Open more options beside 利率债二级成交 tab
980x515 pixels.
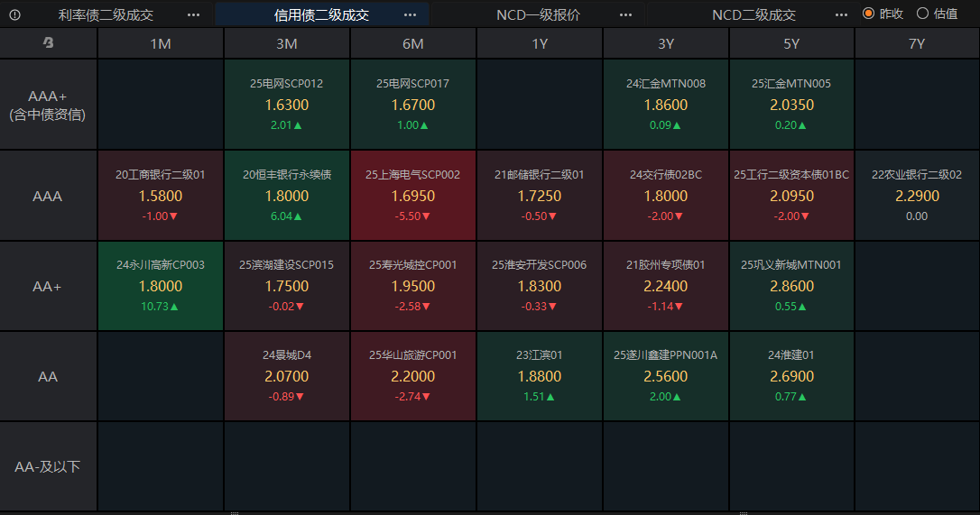(x=194, y=14)
